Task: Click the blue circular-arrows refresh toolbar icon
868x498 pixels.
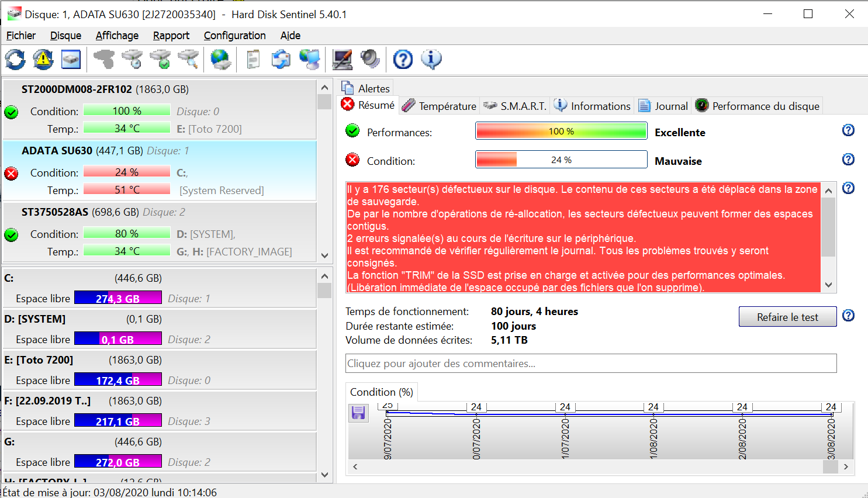Action: [15, 59]
